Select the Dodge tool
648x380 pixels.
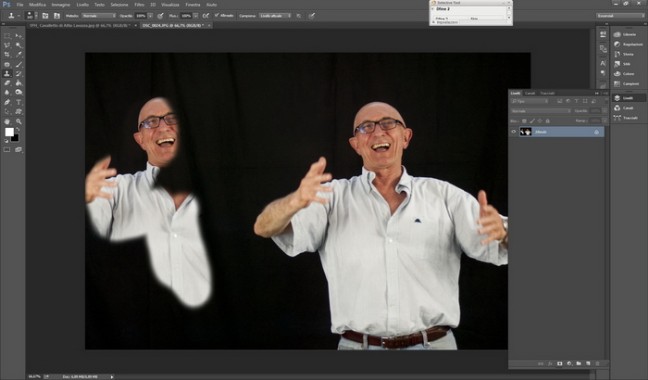(19, 92)
